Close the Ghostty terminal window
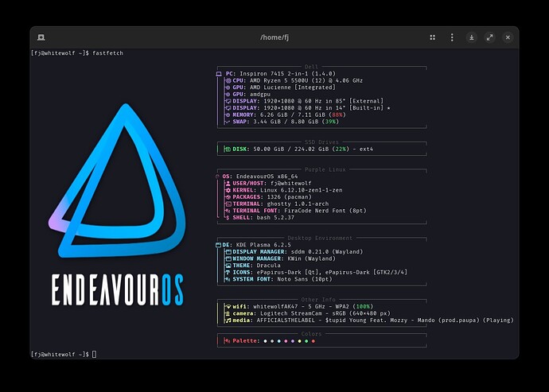 [x=508, y=37]
